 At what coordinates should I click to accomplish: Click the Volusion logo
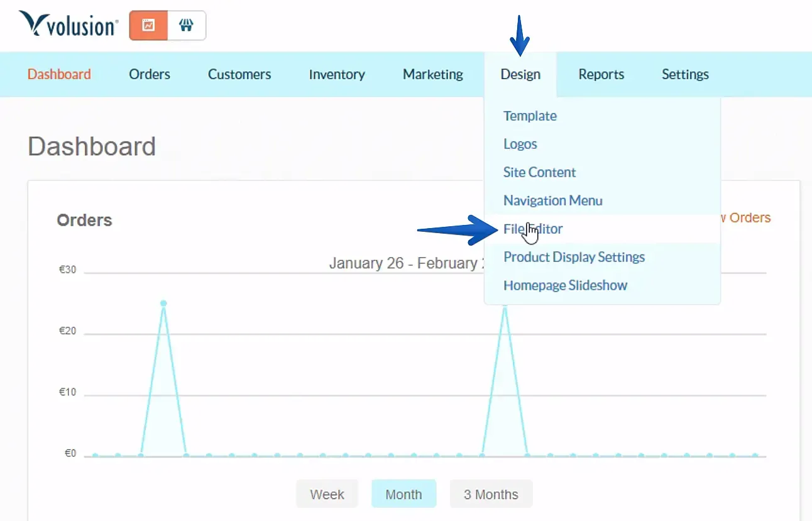(x=69, y=24)
